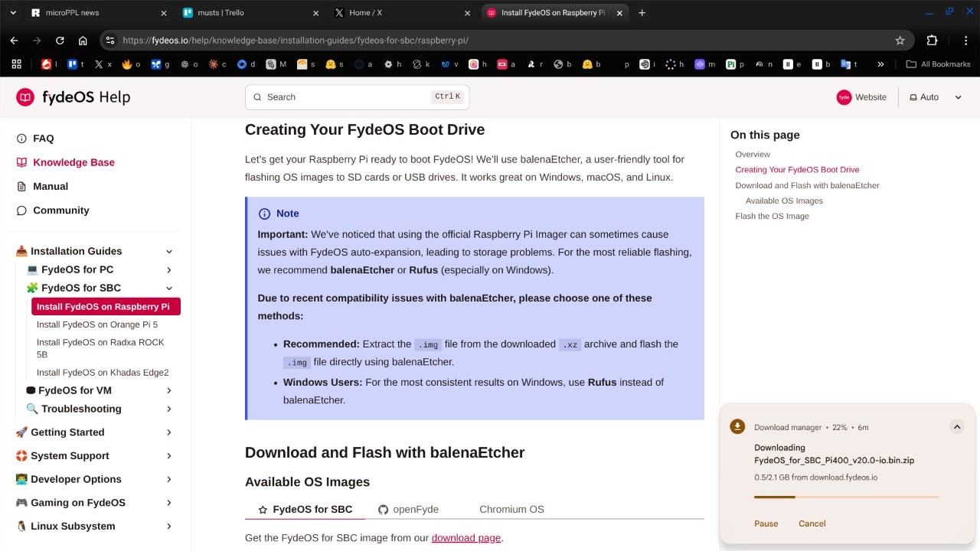Open Linux Subsystem section

pos(73,527)
